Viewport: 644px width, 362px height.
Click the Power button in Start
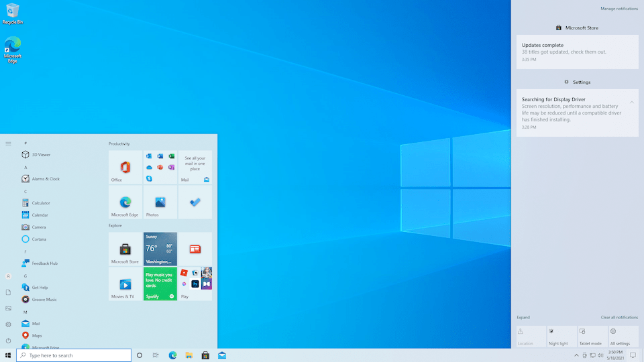point(8,341)
